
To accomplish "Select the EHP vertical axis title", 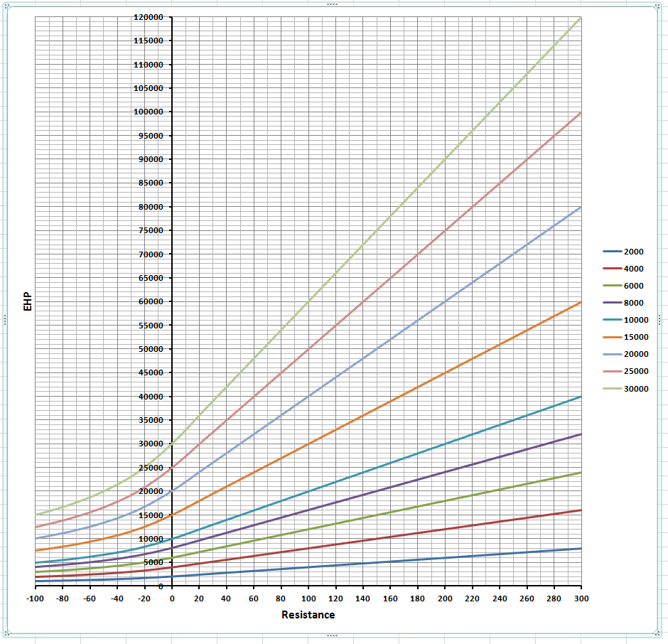I will pyautogui.click(x=28, y=302).
